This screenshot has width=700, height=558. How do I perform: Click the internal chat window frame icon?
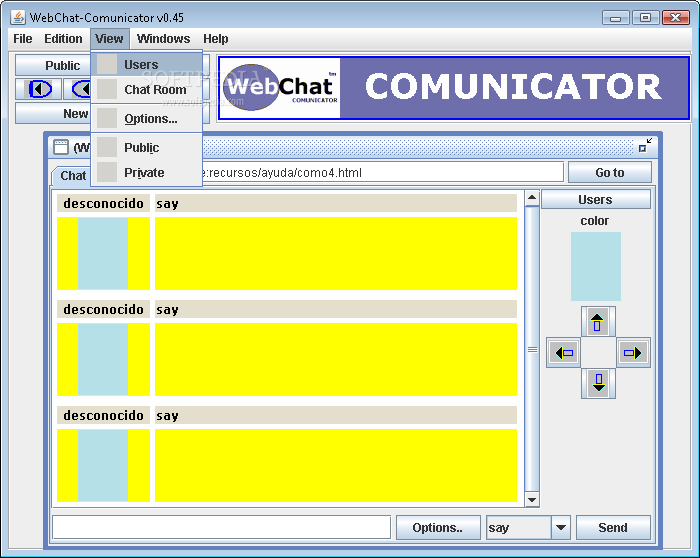[61, 147]
